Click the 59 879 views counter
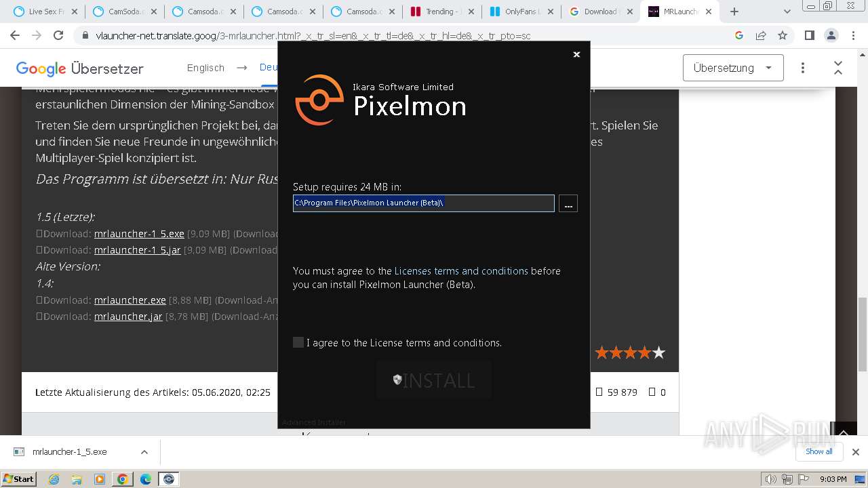The height and width of the screenshot is (488, 868). (x=617, y=392)
